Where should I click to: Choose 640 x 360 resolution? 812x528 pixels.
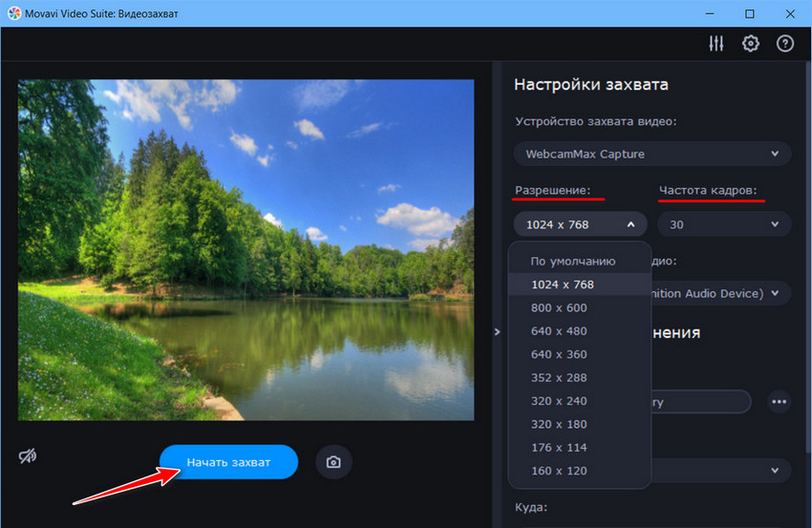coord(580,354)
